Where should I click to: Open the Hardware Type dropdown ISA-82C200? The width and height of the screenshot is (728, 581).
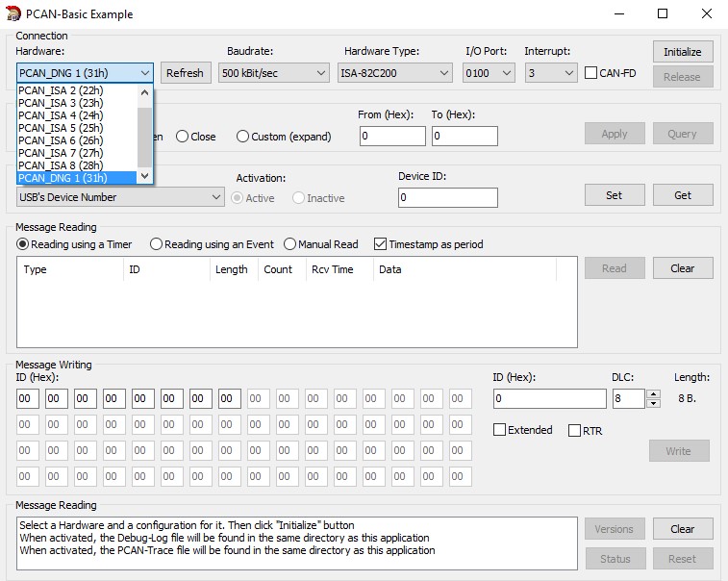[394, 73]
